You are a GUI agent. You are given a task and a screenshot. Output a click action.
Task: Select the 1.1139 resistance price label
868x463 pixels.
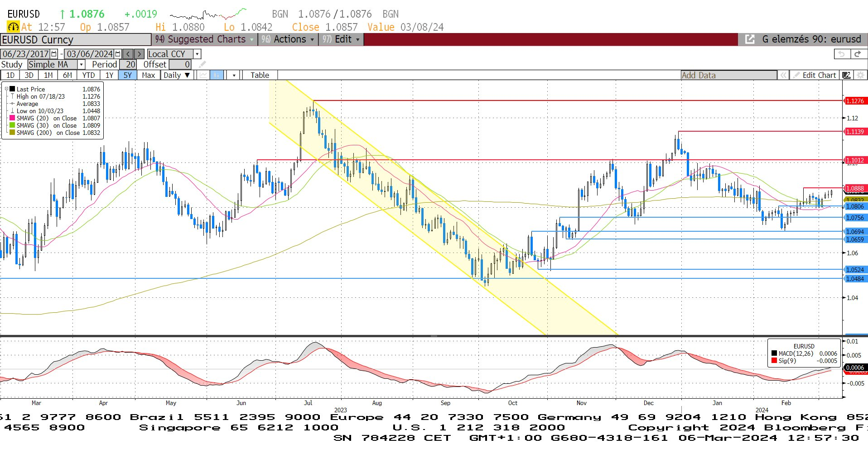pos(855,132)
